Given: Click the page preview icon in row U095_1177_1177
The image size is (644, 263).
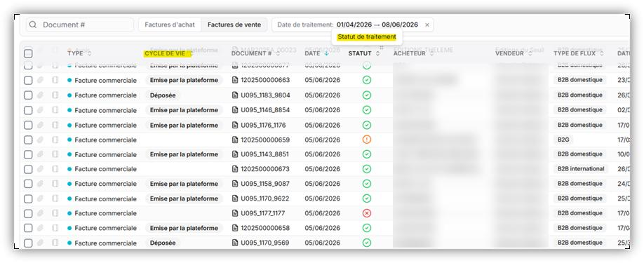Looking at the screenshot, I should (55, 213).
